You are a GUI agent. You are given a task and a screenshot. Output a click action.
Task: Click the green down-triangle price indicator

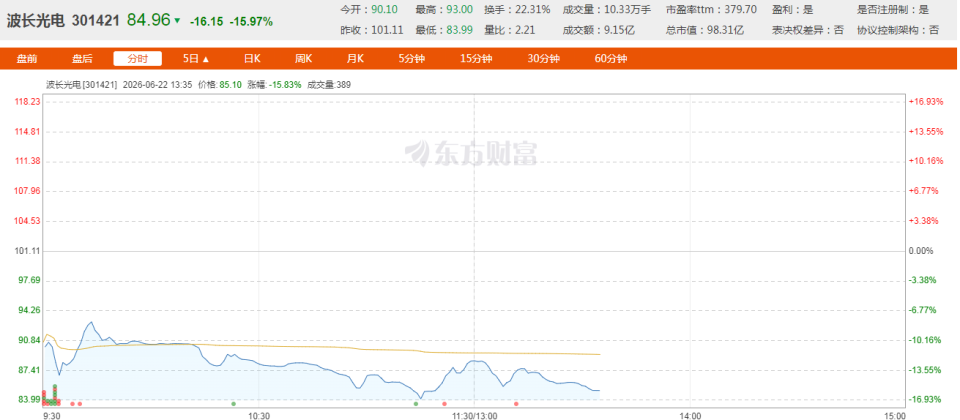pyautogui.click(x=177, y=21)
